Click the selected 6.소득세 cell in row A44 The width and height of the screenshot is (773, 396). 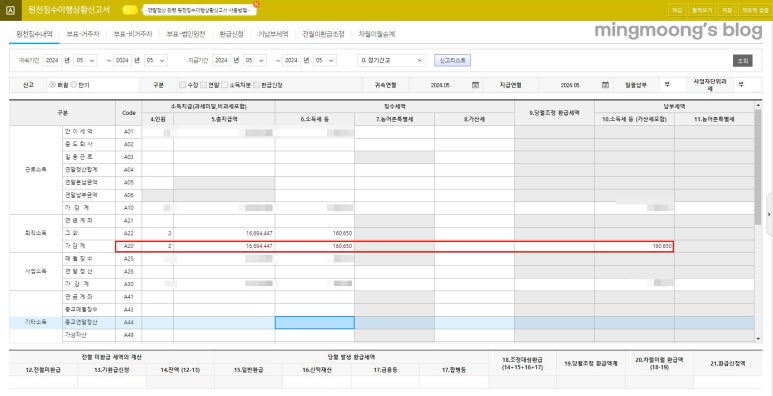tap(315, 323)
